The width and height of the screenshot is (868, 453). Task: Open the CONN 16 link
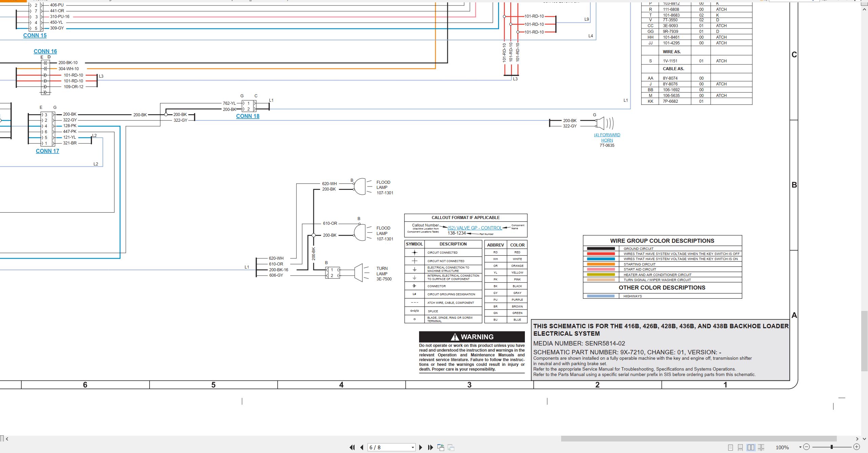pos(45,51)
